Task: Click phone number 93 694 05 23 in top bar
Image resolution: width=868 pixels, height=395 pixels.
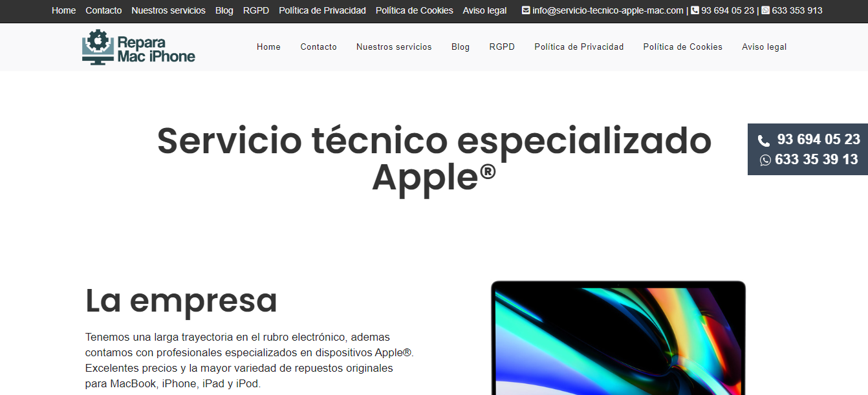Action: coord(728,10)
